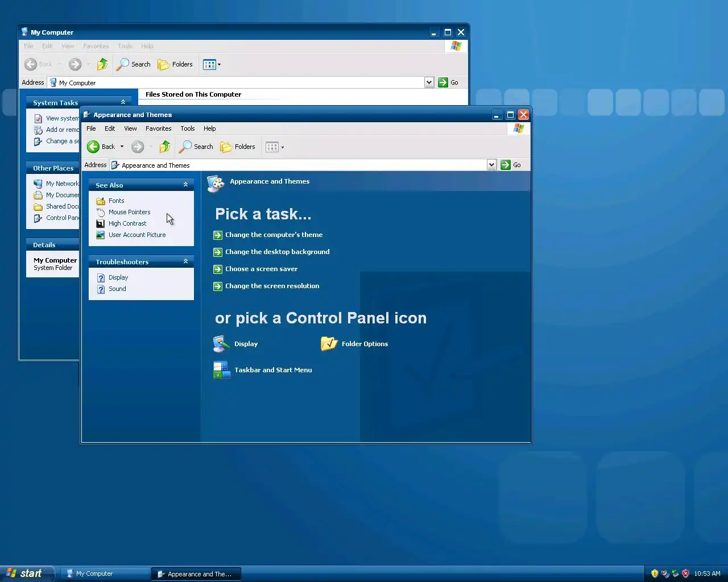
Task: Click Search in My Computer toolbar
Action: click(x=134, y=64)
